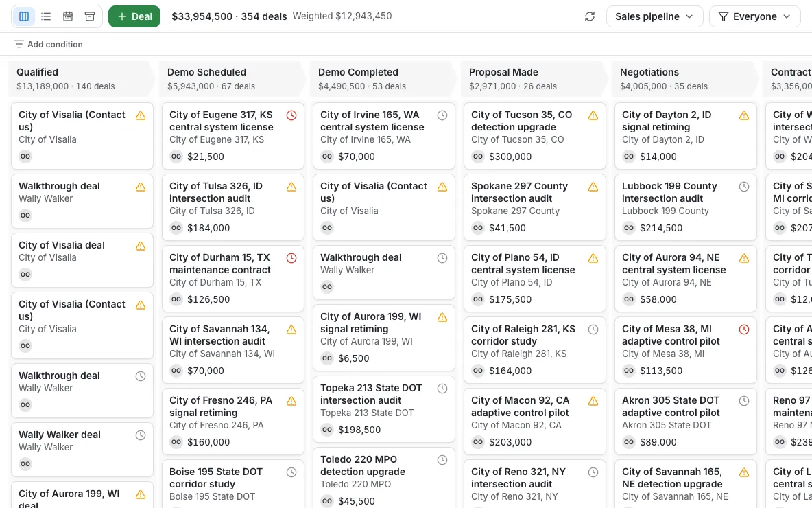
Task: Click the warning icon on Savannah 165 NE deal
Action: click(744, 472)
